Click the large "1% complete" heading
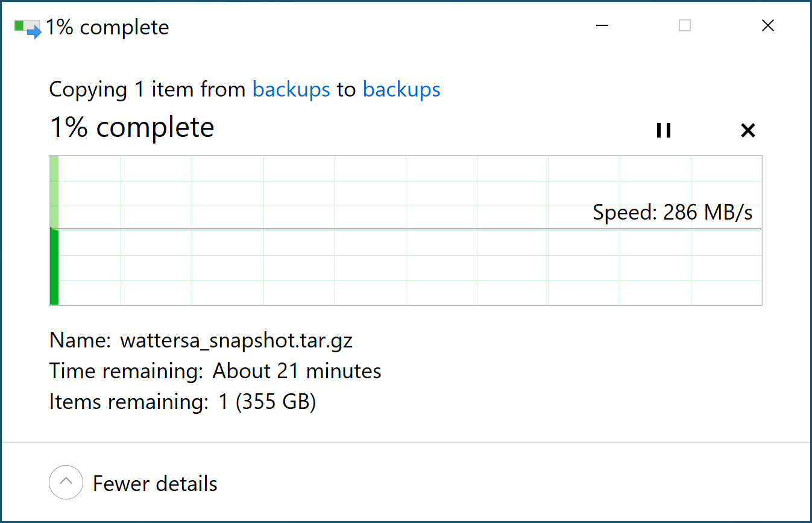 (x=131, y=128)
